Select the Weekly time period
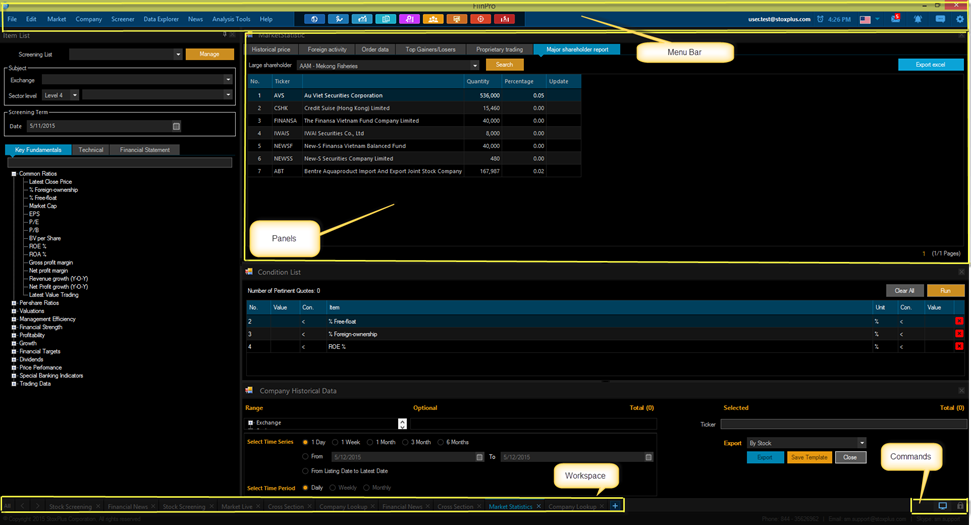This screenshot has height=525, width=971. (x=333, y=488)
